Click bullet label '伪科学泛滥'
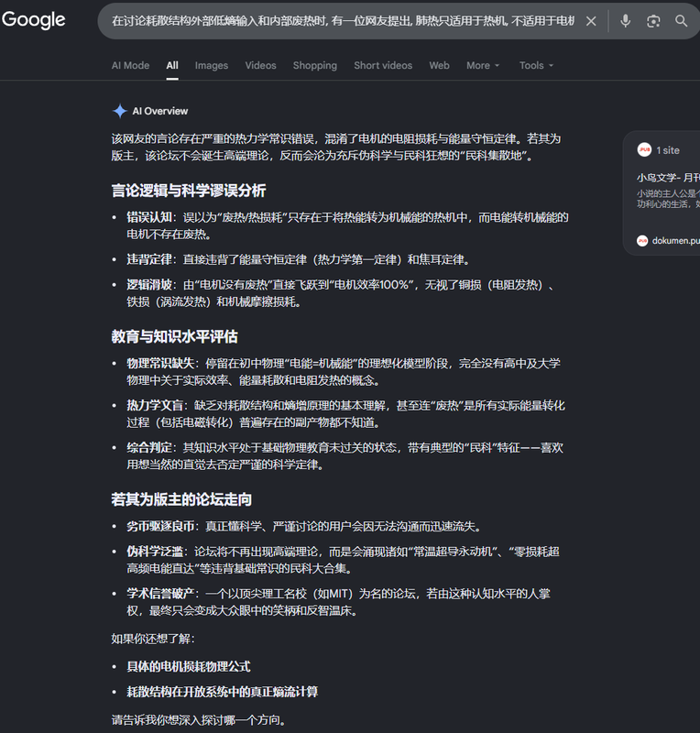This screenshot has height=733, width=700. (155, 552)
